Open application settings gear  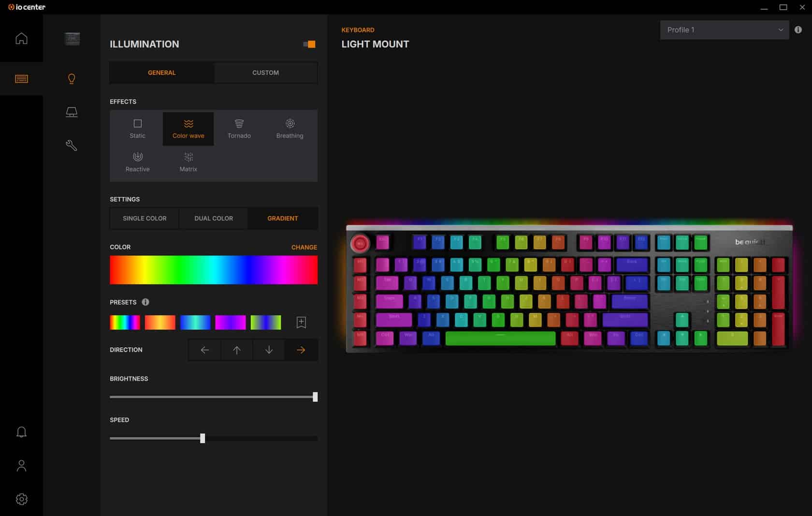point(21,499)
